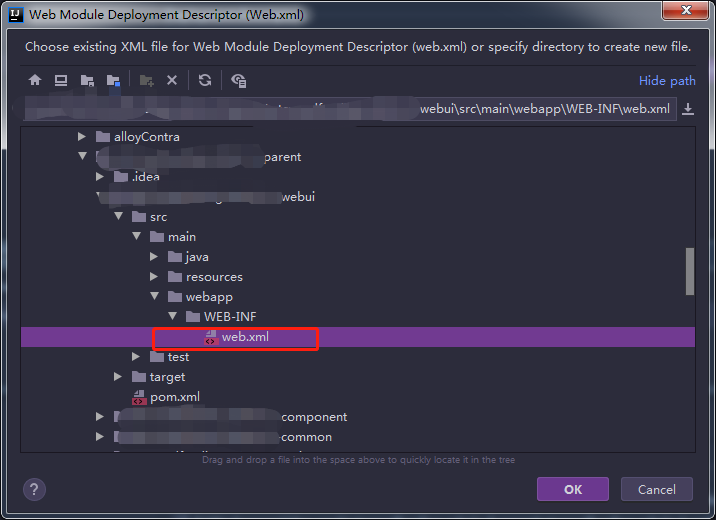The height and width of the screenshot is (520, 716).
Task: Select the src tree row label
Action: [158, 217]
